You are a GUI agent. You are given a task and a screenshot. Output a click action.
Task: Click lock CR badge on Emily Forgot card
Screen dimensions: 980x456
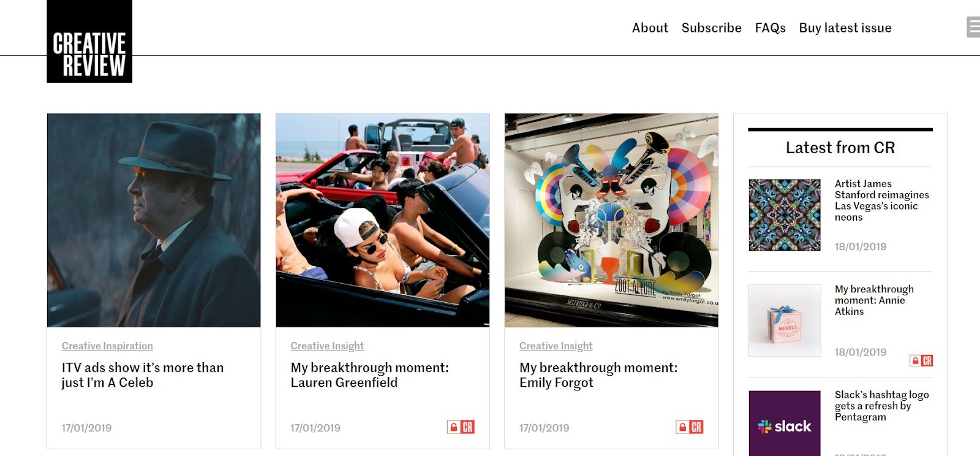click(x=690, y=427)
